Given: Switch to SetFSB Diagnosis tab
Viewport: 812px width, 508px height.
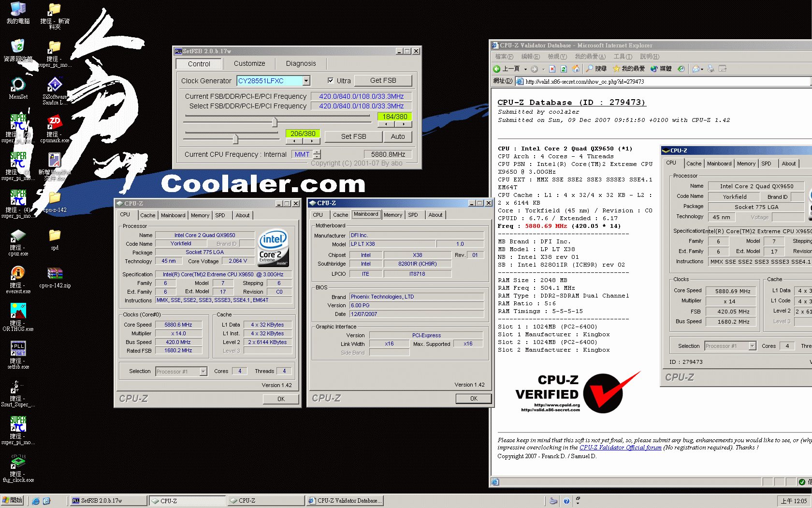Looking at the screenshot, I should 301,63.
